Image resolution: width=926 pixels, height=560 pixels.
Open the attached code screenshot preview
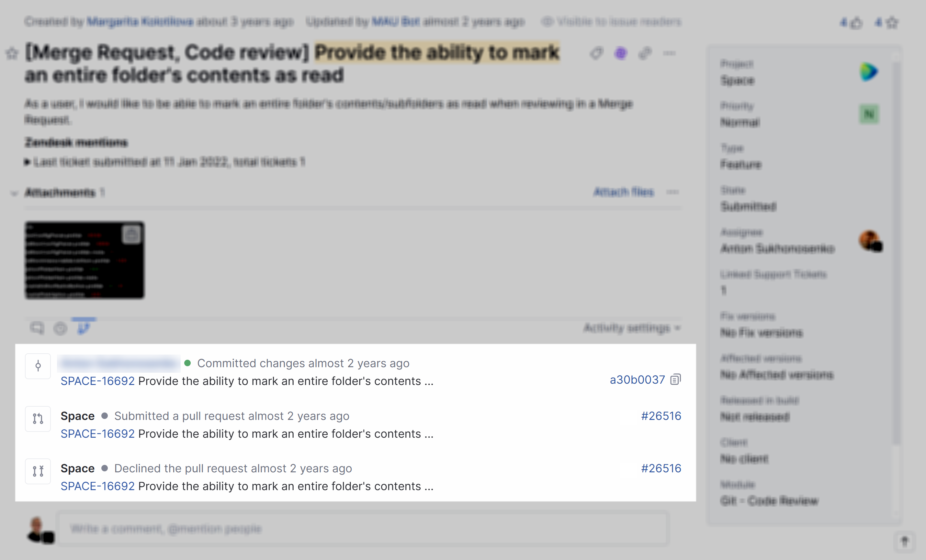click(84, 260)
